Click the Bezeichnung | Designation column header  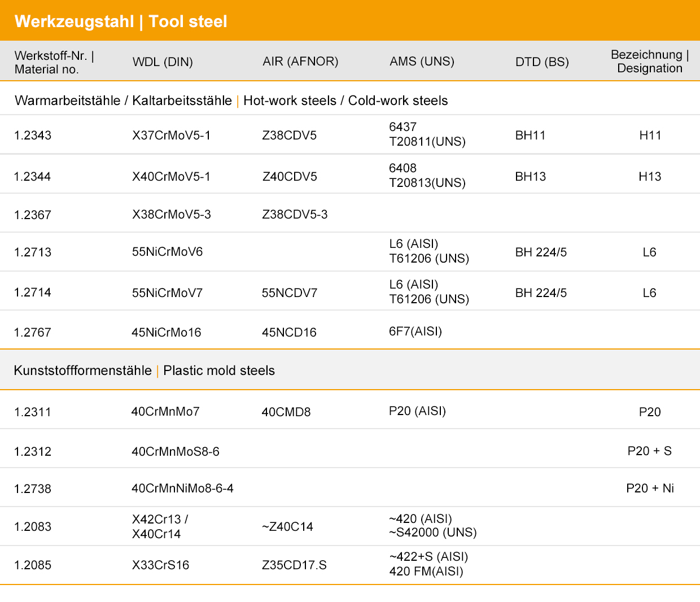(x=650, y=62)
